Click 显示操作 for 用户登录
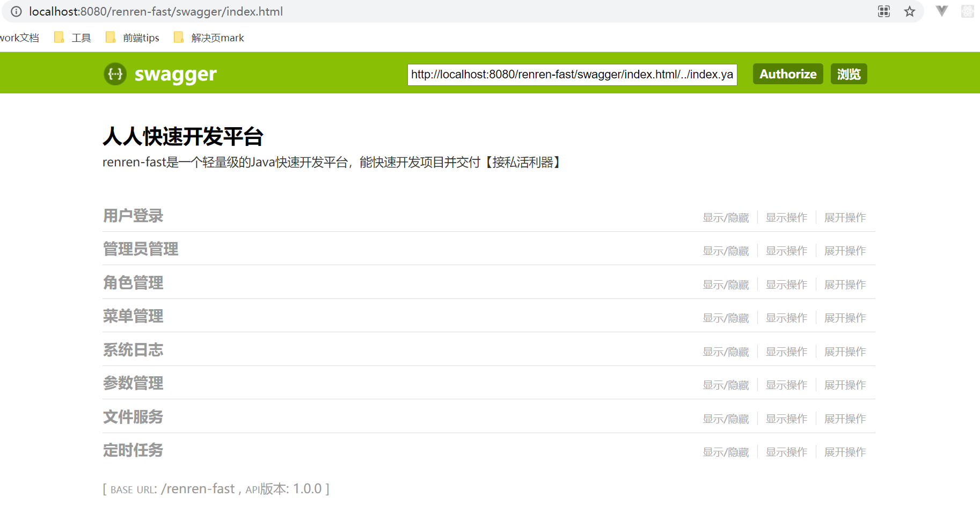Viewport: 980px width, 512px height. click(787, 217)
